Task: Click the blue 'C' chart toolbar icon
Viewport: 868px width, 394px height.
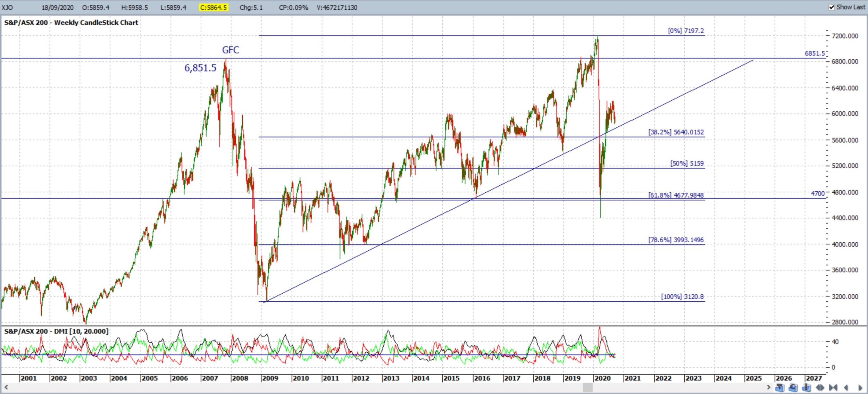Action: pos(793,387)
